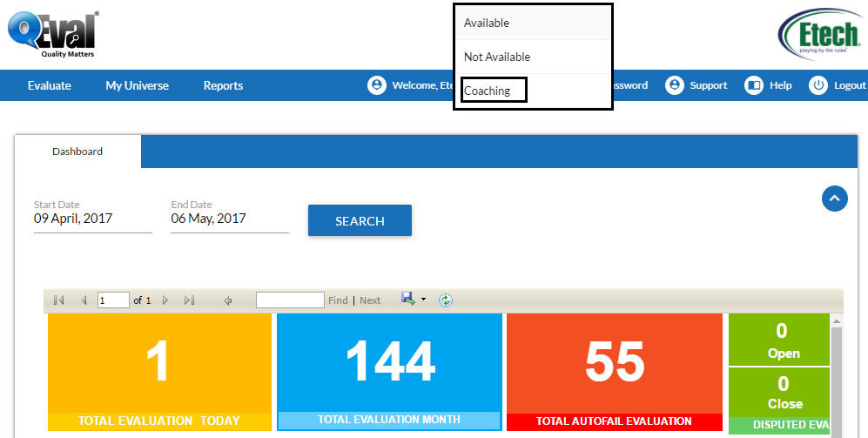Click the End Date field

pos(230,219)
